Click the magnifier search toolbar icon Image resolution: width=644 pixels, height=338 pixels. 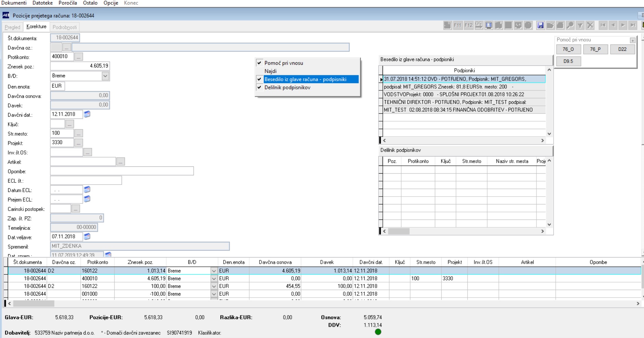coord(570,25)
